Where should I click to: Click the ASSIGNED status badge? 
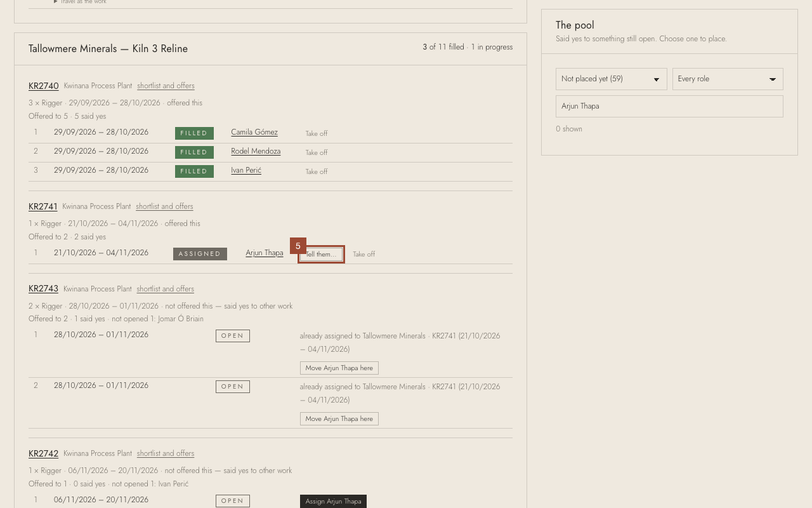pos(200,254)
